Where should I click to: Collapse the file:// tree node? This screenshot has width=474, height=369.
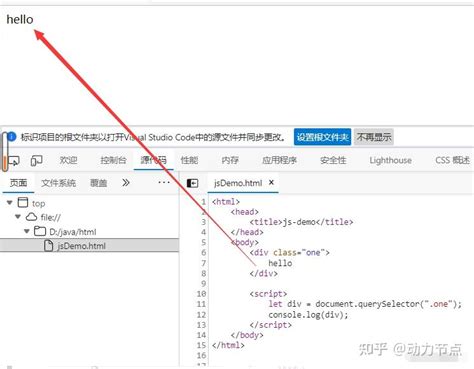pos(18,217)
